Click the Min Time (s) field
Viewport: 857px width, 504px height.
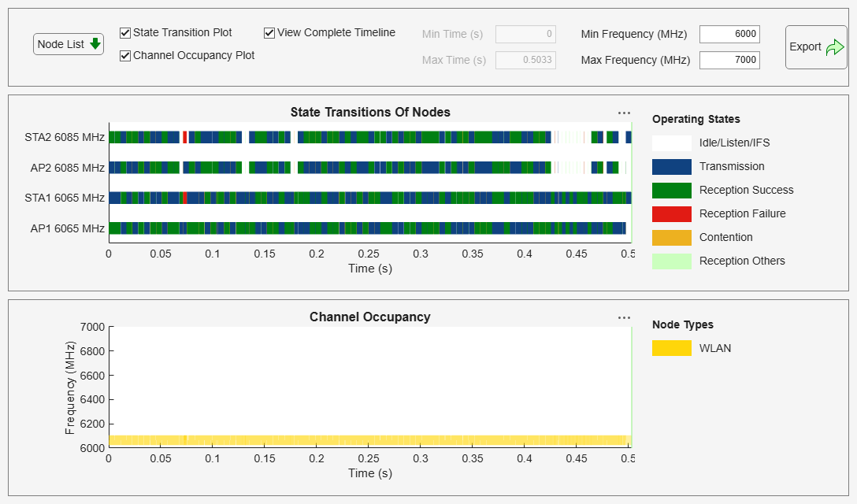[x=525, y=35]
